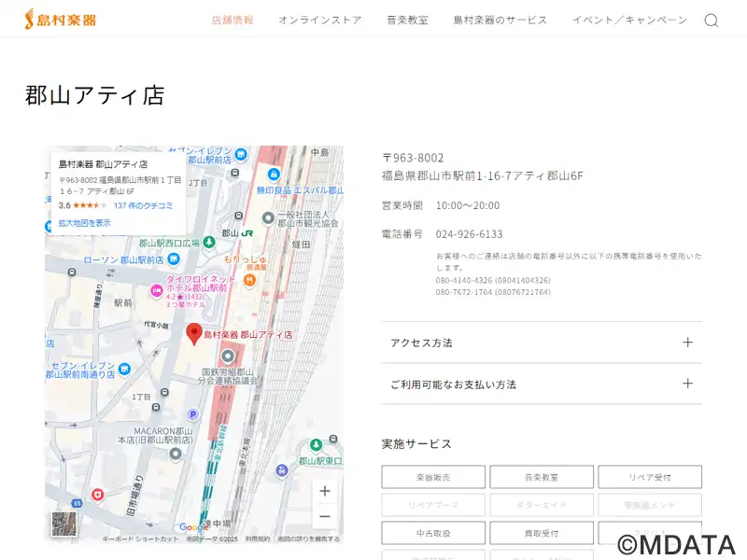Click the 楽器販売 service button
Image resolution: width=747 pixels, height=560 pixels.
[x=433, y=477]
